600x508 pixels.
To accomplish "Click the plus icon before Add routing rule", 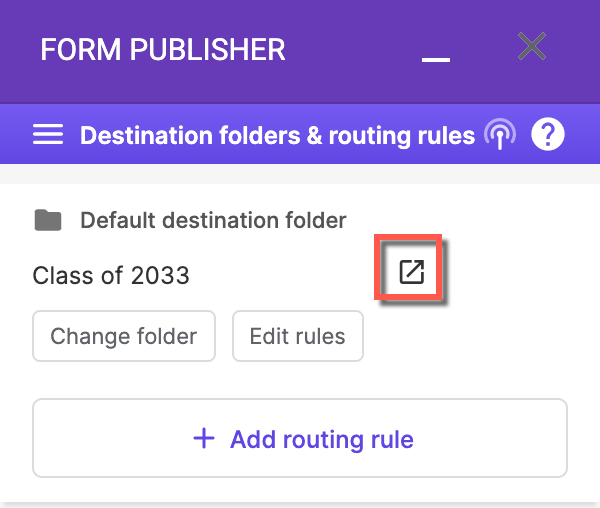I will (x=204, y=438).
